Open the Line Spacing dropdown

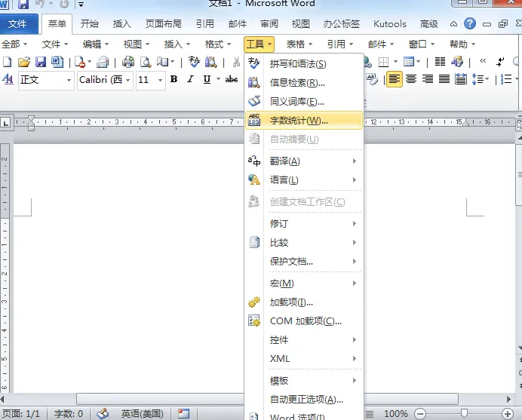pos(481,79)
